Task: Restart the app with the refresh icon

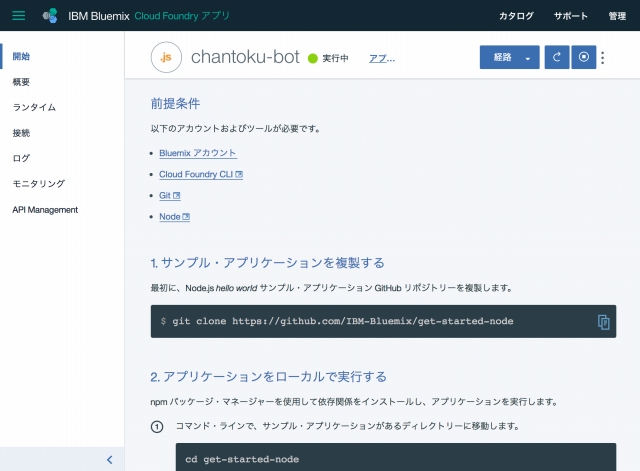Action: [x=557, y=57]
